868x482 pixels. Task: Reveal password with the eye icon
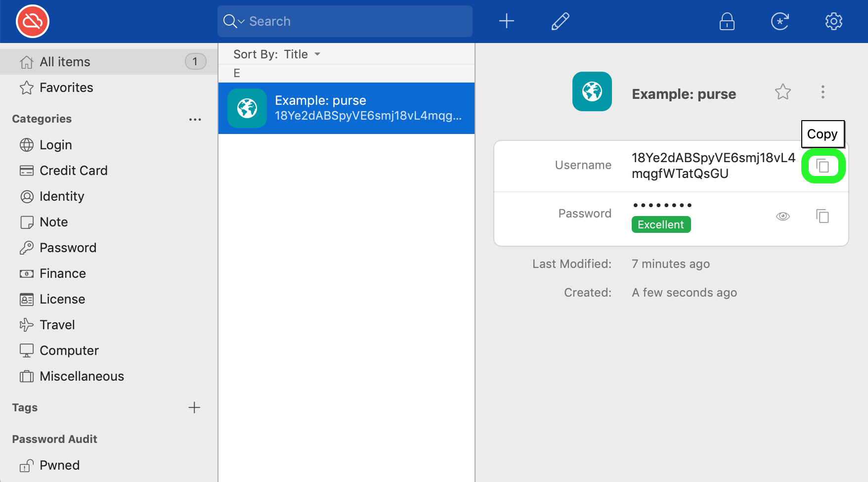pyautogui.click(x=783, y=216)
